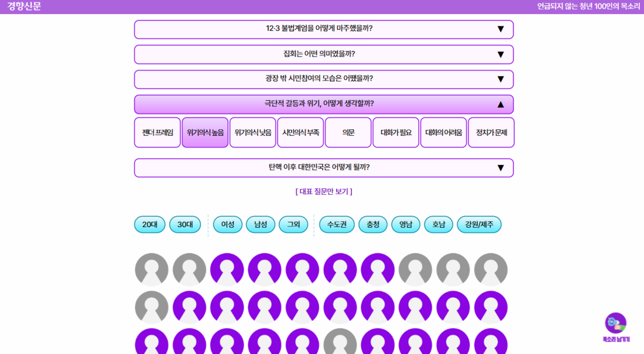Select second avatar in second row
Screen dimensions: 644x354
[189, 307]
